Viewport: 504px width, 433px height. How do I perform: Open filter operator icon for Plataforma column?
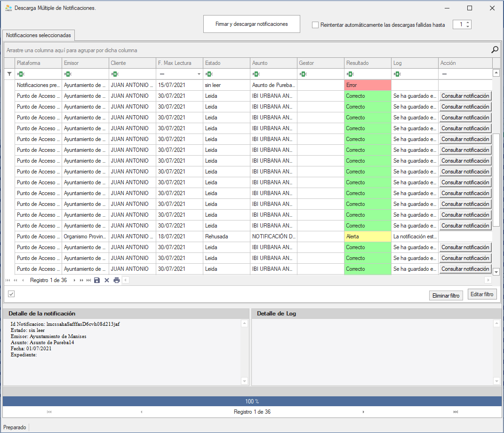tap(21, 74)
